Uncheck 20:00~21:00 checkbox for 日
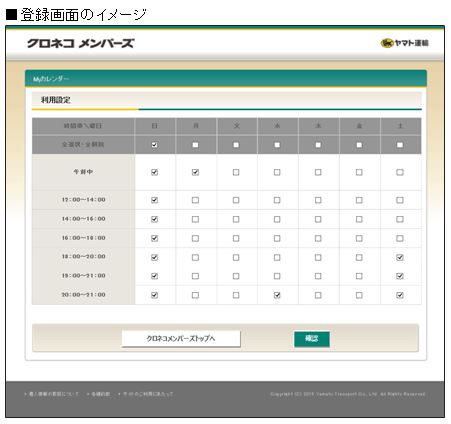The width and height of the screenshot is (451, 424). (154, 295)
